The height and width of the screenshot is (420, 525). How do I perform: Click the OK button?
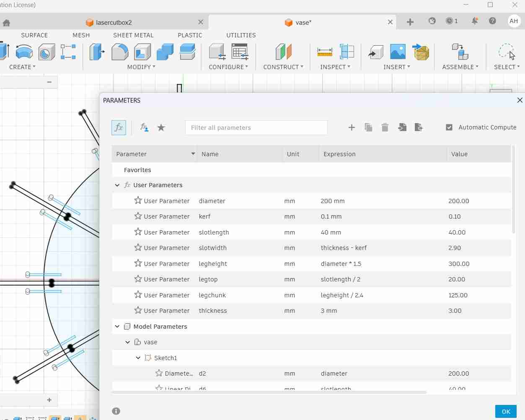[505, 411]
